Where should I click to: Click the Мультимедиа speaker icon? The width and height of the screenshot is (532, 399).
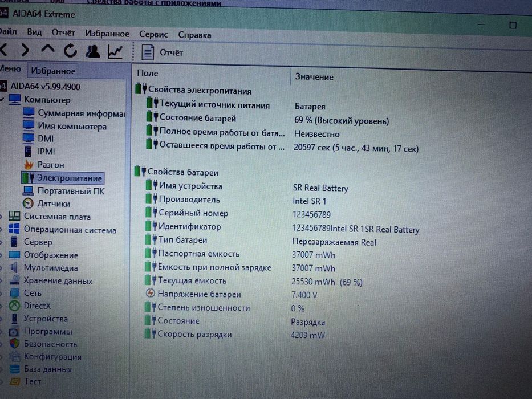coord(14,267)
